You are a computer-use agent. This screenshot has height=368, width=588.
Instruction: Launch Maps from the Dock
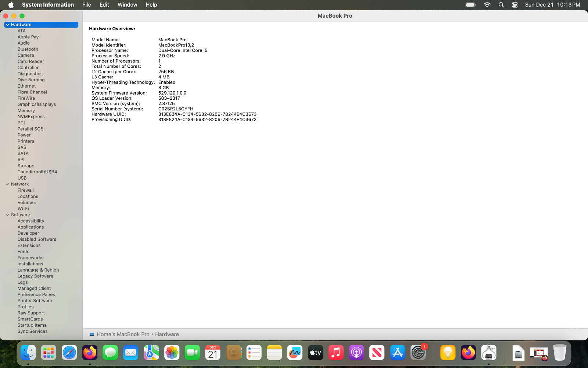[x=151, y=353]
